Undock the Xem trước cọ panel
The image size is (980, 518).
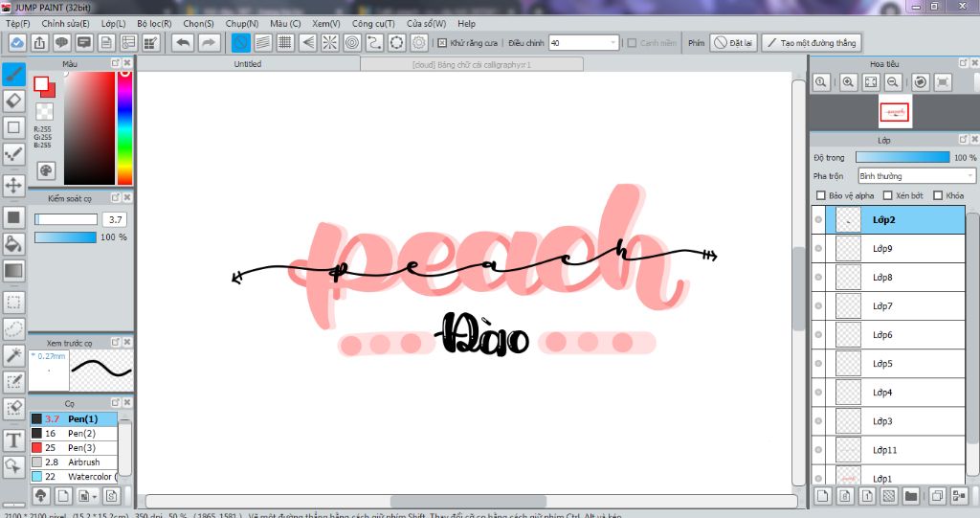pos(116,342)
